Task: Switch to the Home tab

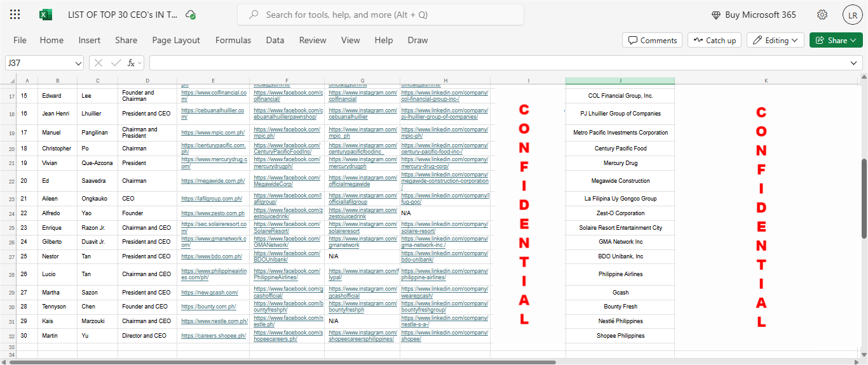Action: pos(51,40)
